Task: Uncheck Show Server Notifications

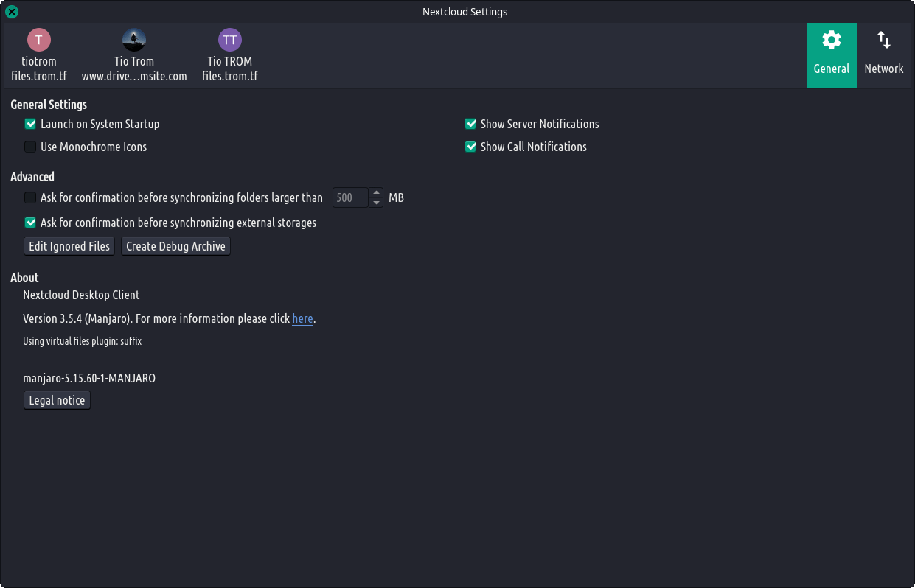Action: coord(470,125)
